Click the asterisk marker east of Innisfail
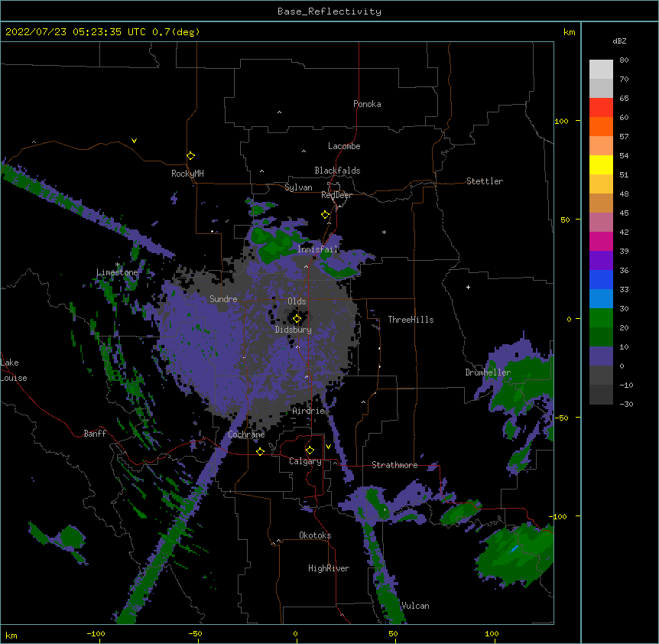Screen dimensions: 659x644 coord(384,233)
